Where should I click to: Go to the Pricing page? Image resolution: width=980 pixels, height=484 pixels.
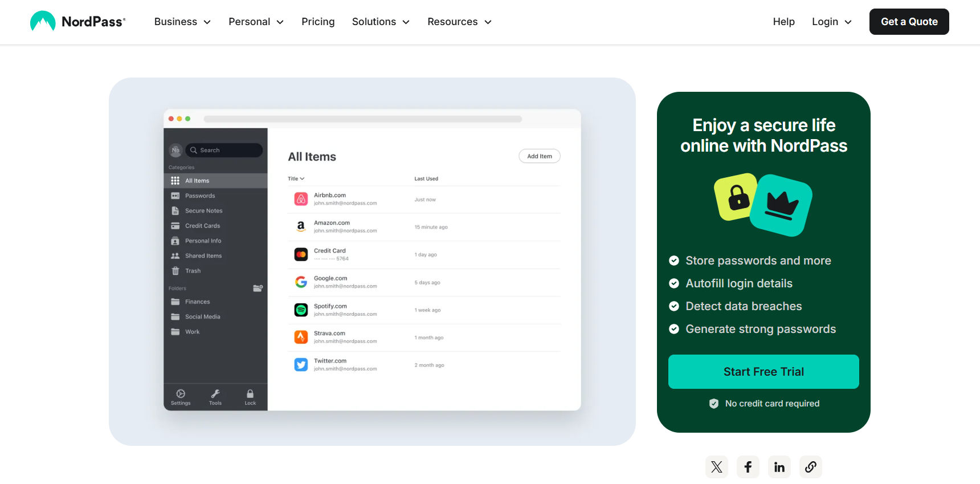coord(318,22)
